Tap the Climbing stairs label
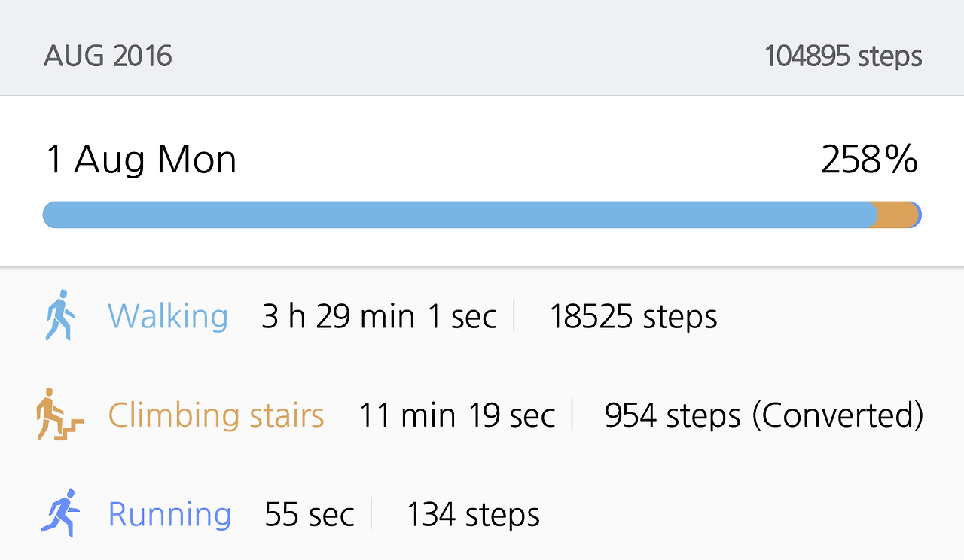The width and height of the screenshot is (964, 560). click(216, 415)
